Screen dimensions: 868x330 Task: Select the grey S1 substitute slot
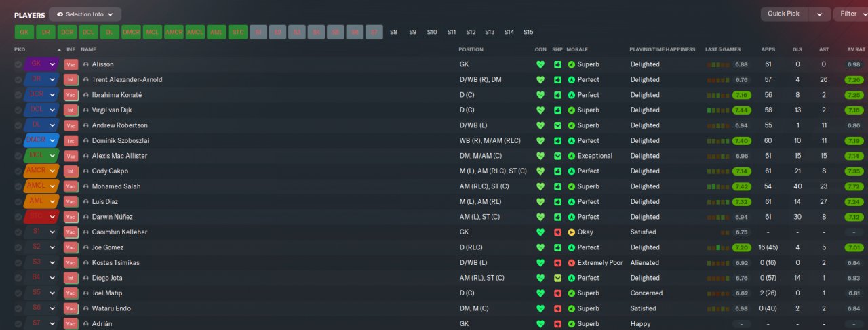258,32
